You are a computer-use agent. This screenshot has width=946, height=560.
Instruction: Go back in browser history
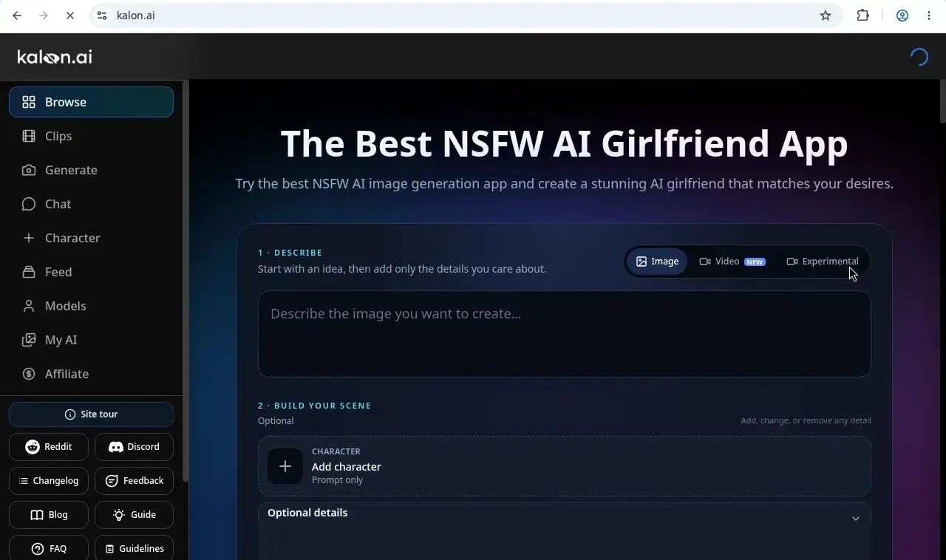[17, 16]
